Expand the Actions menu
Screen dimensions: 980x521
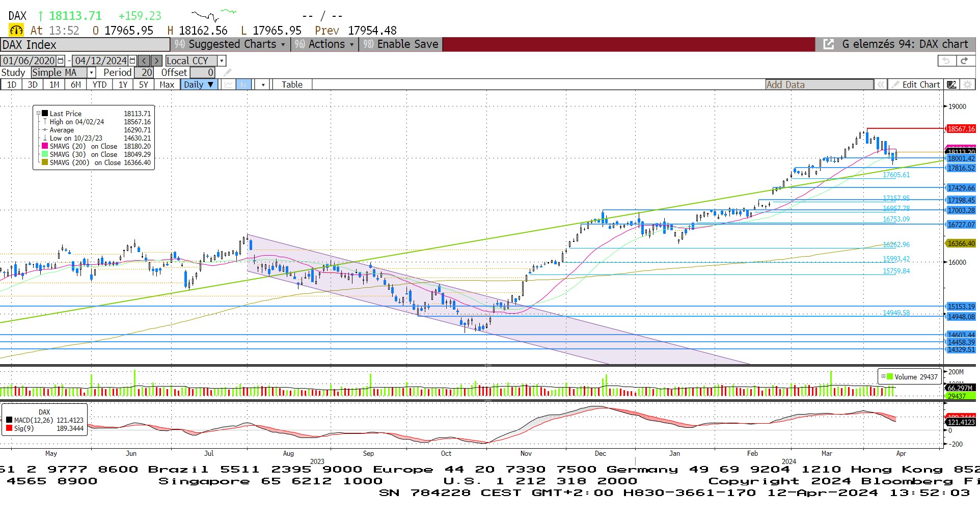pyautogui.click(x=323, y=44)
